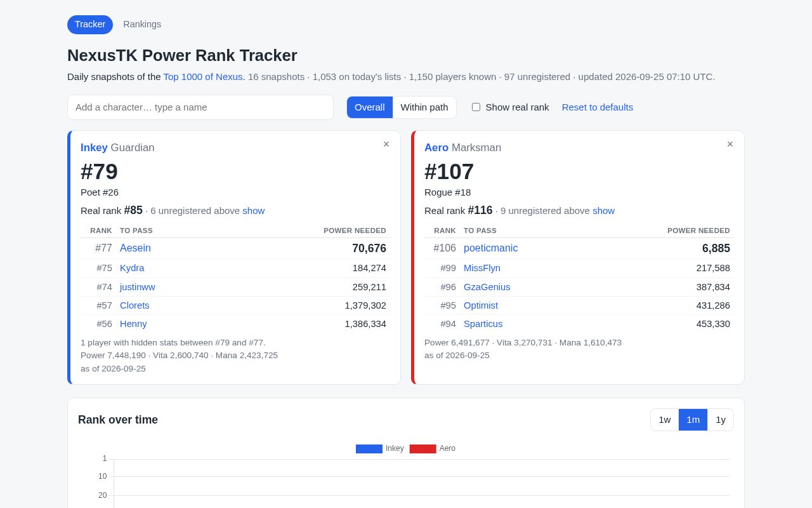Open the Rankings tab
This screenshot has width=812, height=508.
[142, 25]
